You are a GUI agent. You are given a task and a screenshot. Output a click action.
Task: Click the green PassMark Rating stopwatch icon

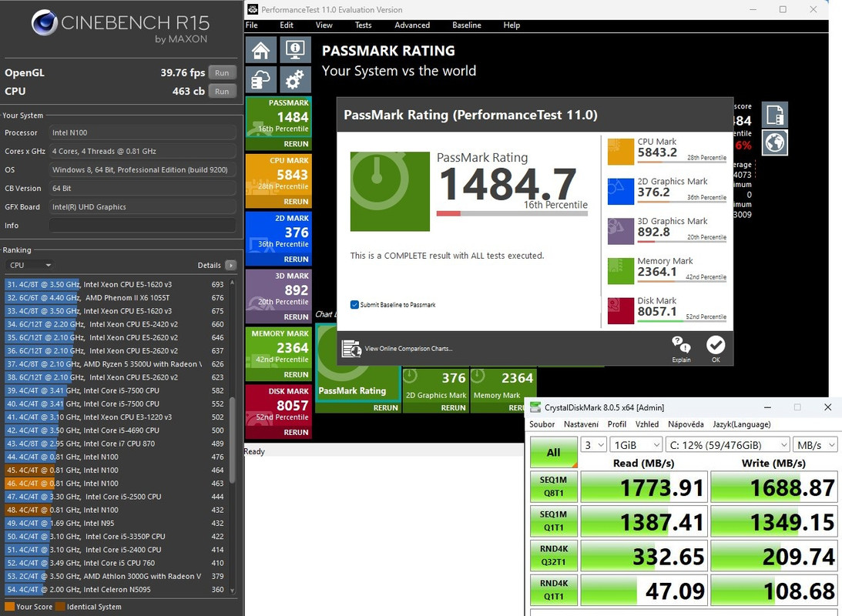tap(390, 192)
